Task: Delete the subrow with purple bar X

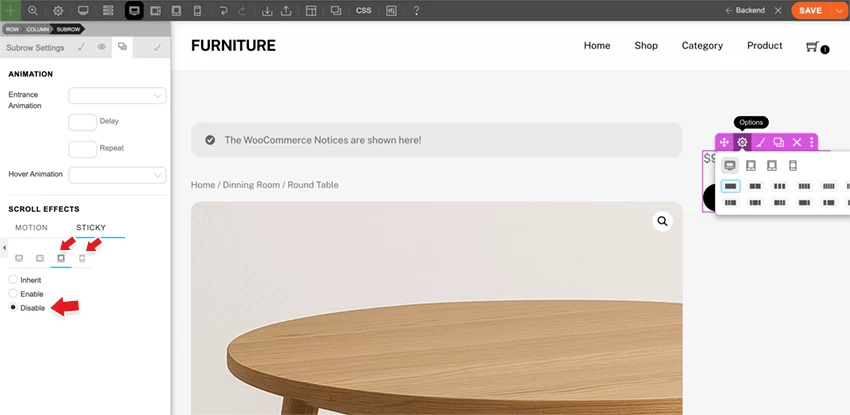Action: pyautogui.click(x=796, y=142)
